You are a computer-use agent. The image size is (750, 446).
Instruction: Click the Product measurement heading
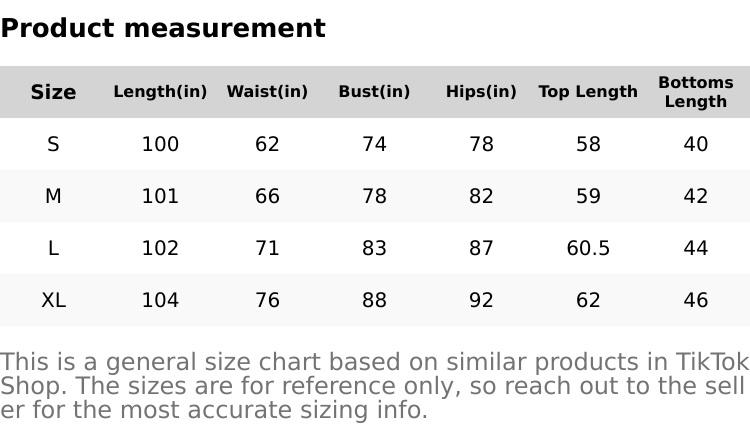click(x=163, y=28)
